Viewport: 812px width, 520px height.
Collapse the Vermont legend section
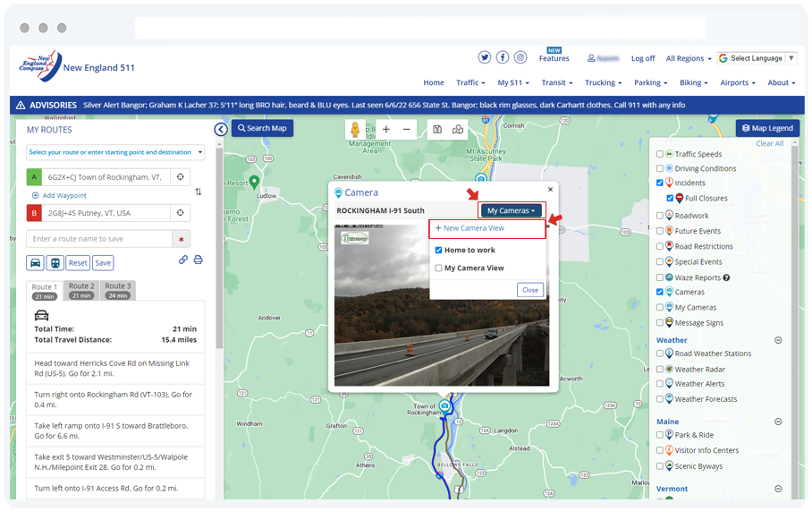point(778,489)
